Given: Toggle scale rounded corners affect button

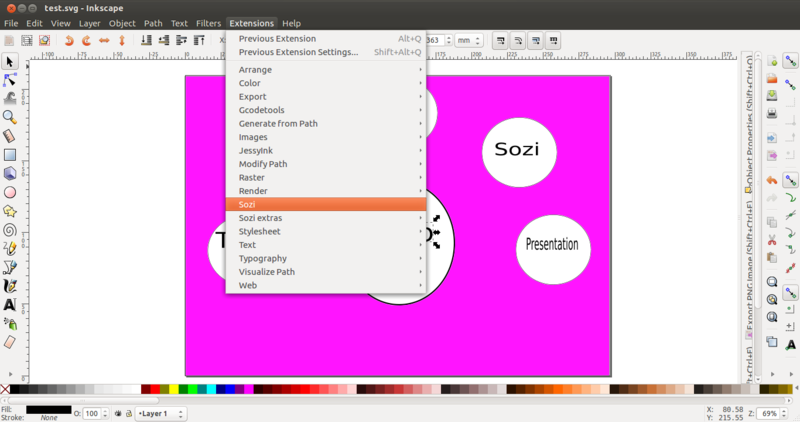Looking at the screenshot, I should pyautogui.click(x=518, y=40).
